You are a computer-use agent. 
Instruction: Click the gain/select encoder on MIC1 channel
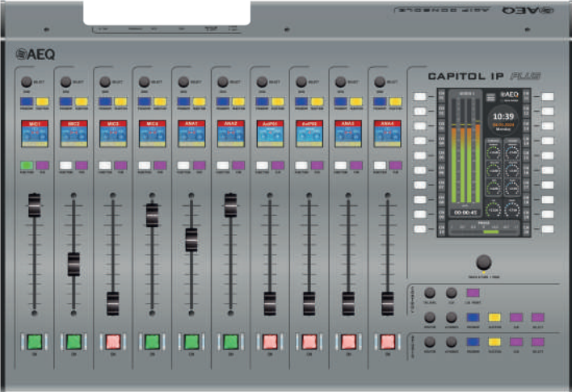27,82
